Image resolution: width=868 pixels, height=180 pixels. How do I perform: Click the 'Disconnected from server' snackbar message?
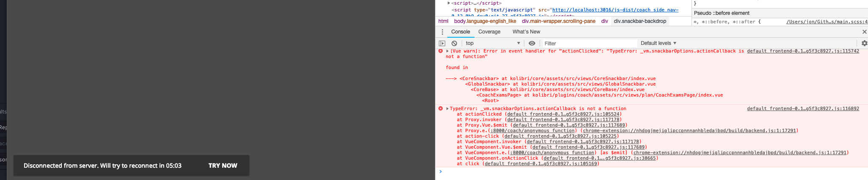point(102,166)
